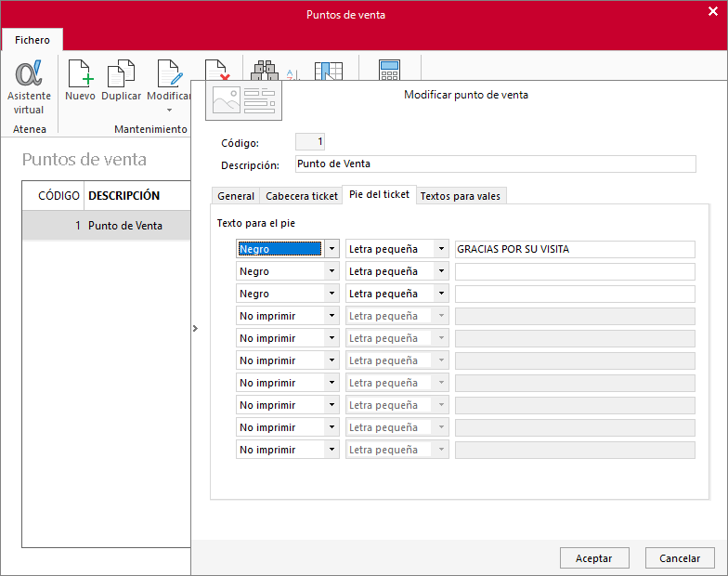The width and height of the screenshot is (728, 576).
Task: Open the topmost No imprimir dropdown
Action: click(332, 316)
